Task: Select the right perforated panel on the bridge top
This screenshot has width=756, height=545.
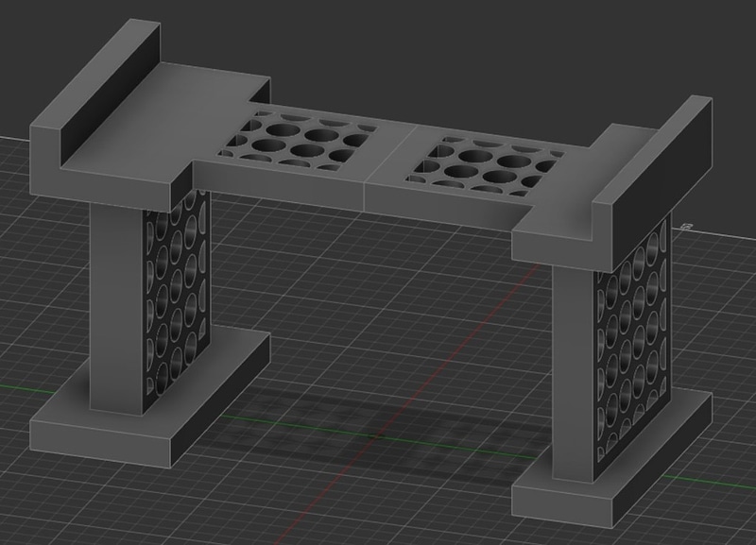Action: point(485,167)
